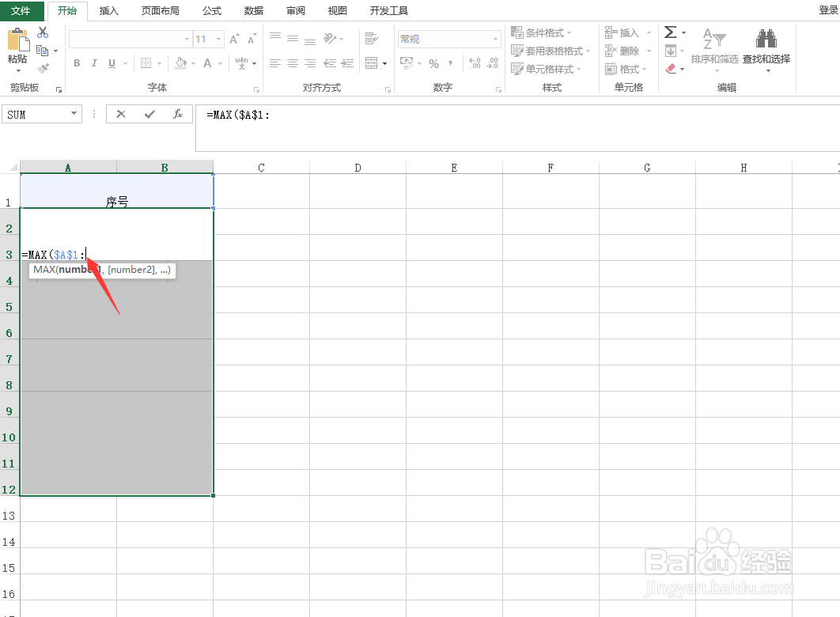Switch to 开发工具 tab
This screenshot has height=617, width=840.
[x=388, y=11]
